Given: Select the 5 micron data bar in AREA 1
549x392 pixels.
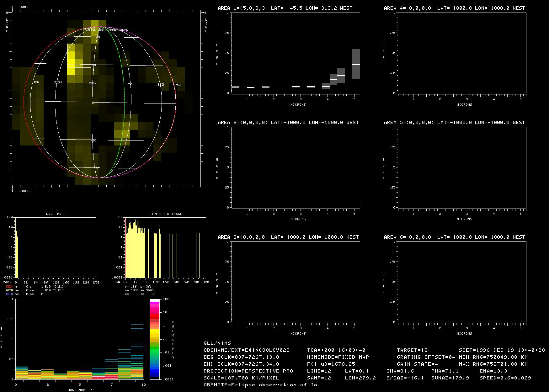Looking at the screenshot, I should click(x=356, y=64).
